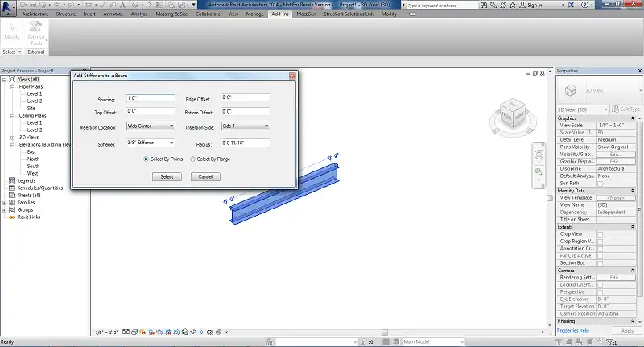Click the Select button in the dialog
Screen dimensions: 644x347
tap(167, 176)
